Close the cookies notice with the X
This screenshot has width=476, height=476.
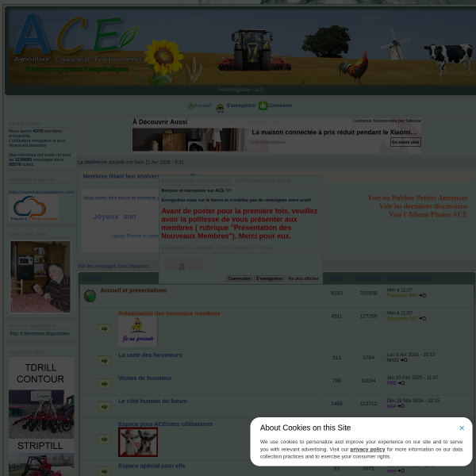(x=462, y=428)
